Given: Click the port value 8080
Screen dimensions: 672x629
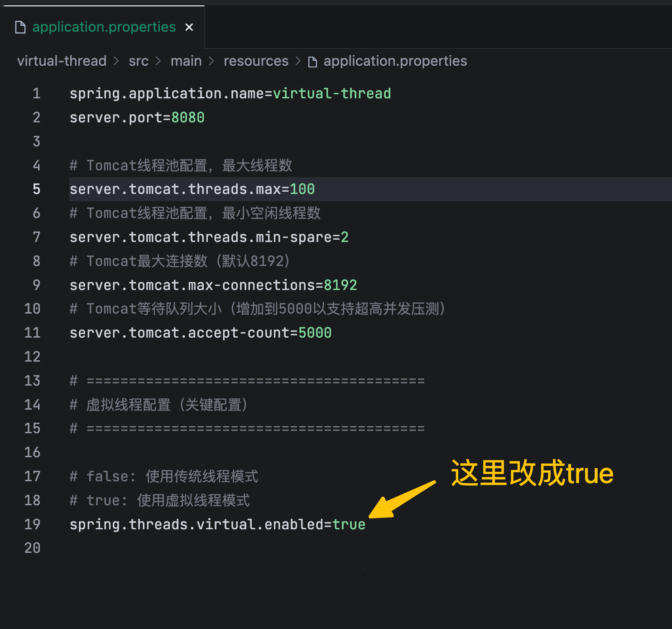Looking at the screenshot, I should 188,117.
